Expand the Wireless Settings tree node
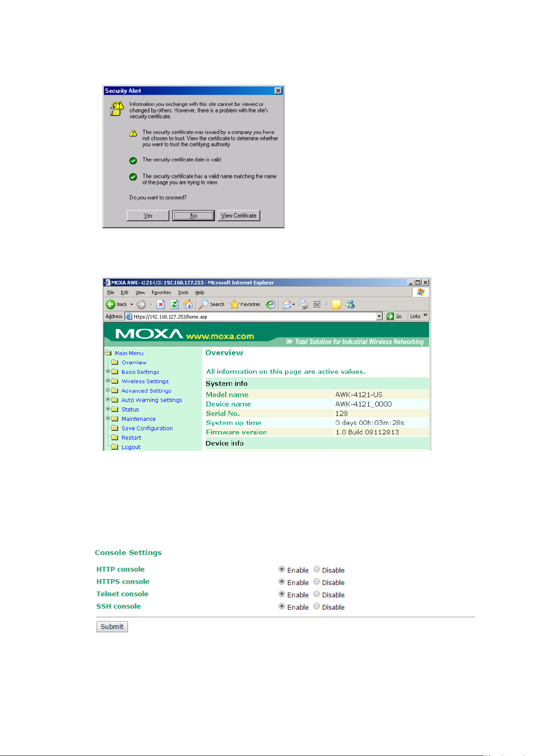 pyautogui.click(x=108, y=381)
